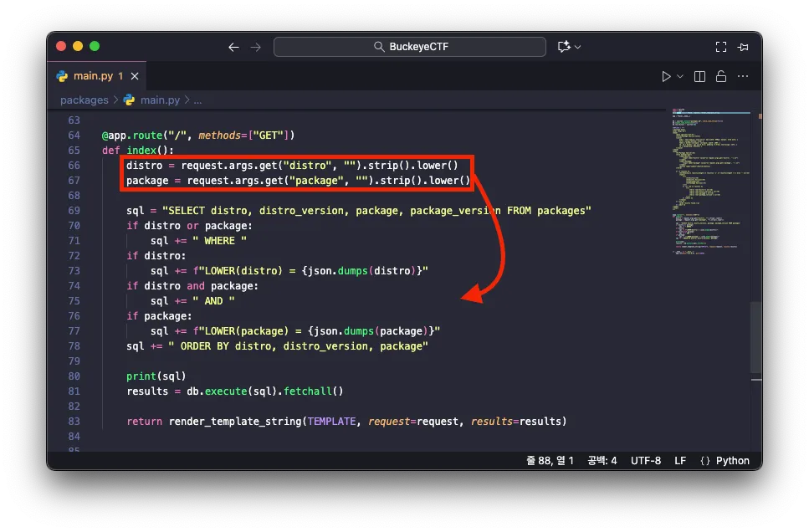This screenshot has width=809, height=532.
Task: Toggle the editor lock icon
Action: [721, 76]
